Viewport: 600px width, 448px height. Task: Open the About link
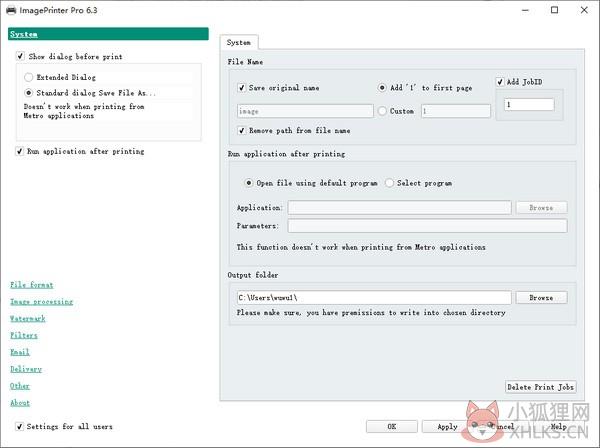point(20,403)
